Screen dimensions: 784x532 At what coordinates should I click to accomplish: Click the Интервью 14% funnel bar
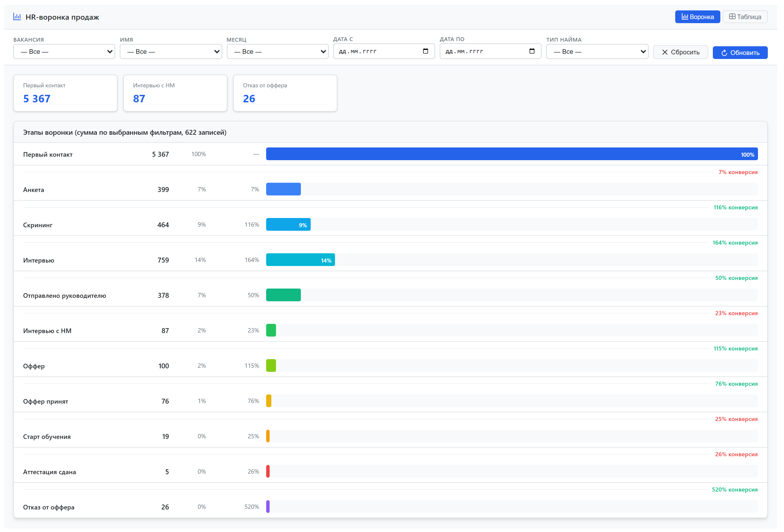click(301, 260)
